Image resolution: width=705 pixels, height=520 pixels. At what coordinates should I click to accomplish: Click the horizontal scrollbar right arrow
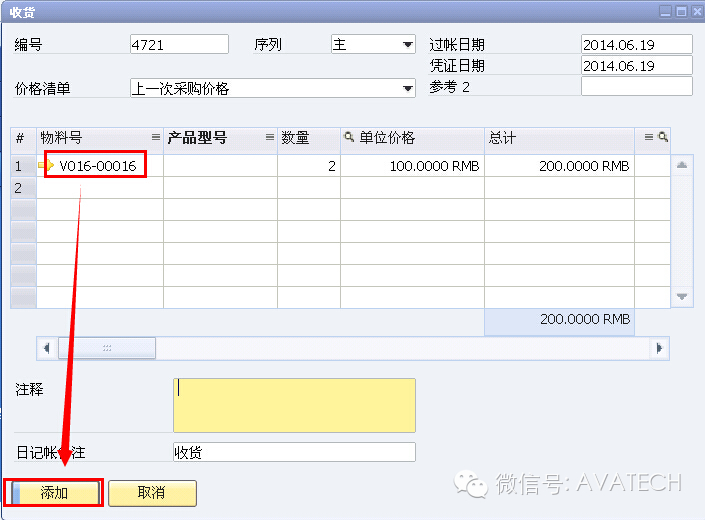pos(659,348)
